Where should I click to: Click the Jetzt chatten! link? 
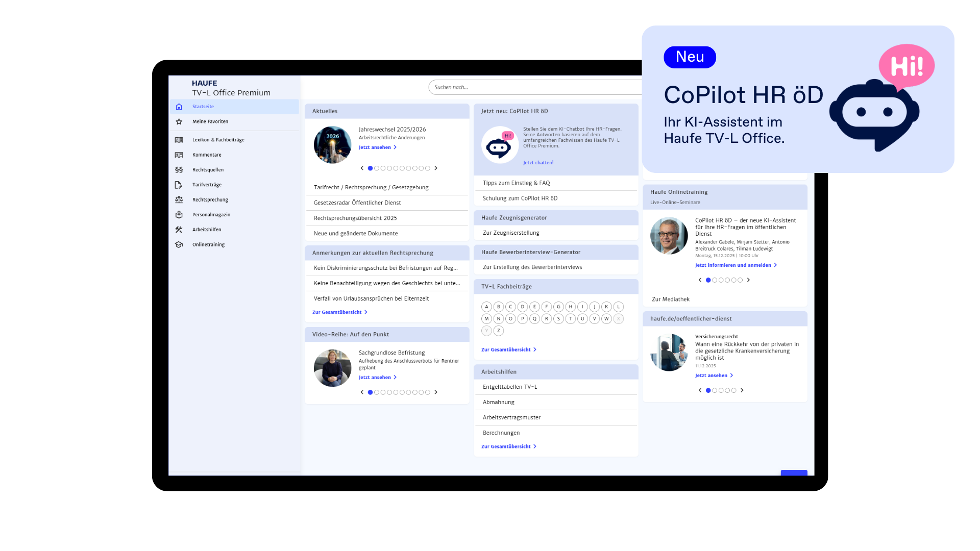(x=538, y=163)
